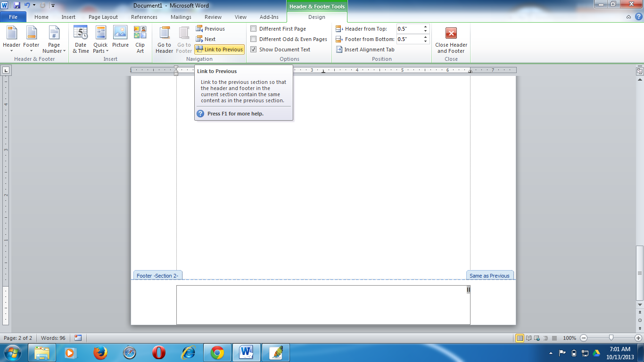The width and height of the screenshot is (644, 362).
Task: Click the Words: 96 status
Action: coord(53,338)
